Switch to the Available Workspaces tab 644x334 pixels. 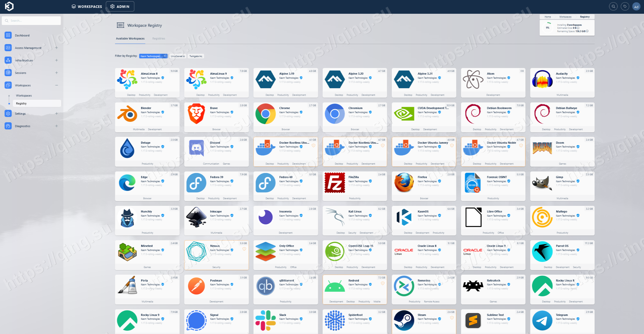(130, 38)
